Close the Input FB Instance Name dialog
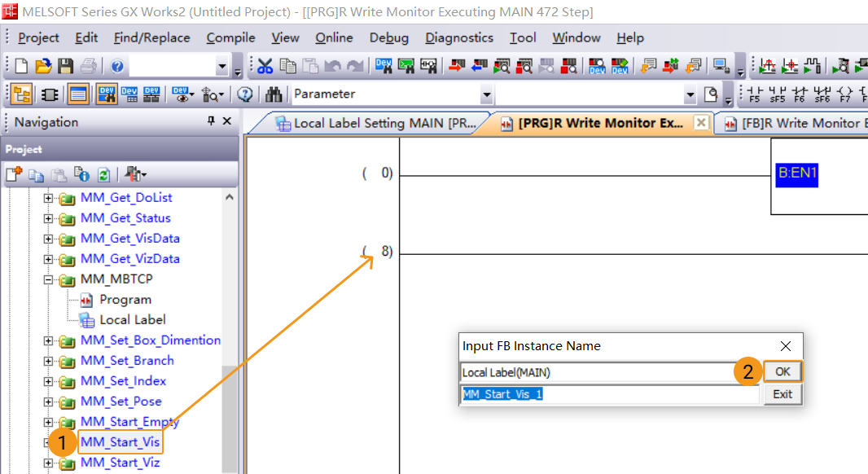Image resolution: width=868 pixels, height=474 pixels. pos(785,346)
